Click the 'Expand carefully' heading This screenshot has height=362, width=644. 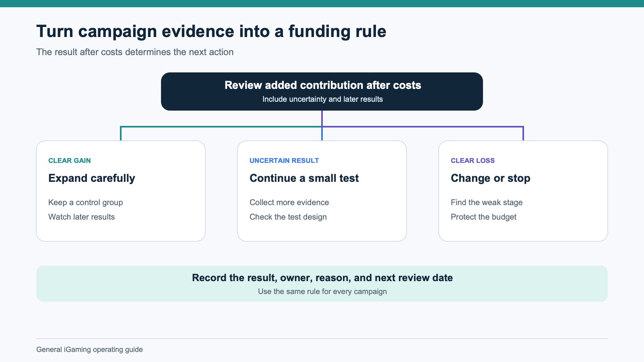click(x=92, y=178)
